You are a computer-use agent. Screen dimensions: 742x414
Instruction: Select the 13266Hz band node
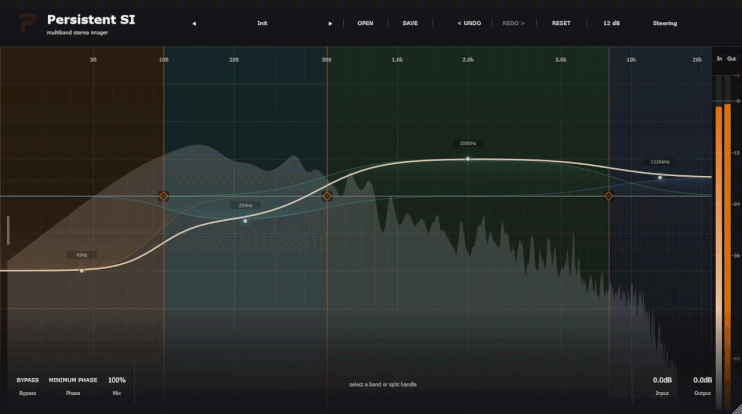(660, 177)
